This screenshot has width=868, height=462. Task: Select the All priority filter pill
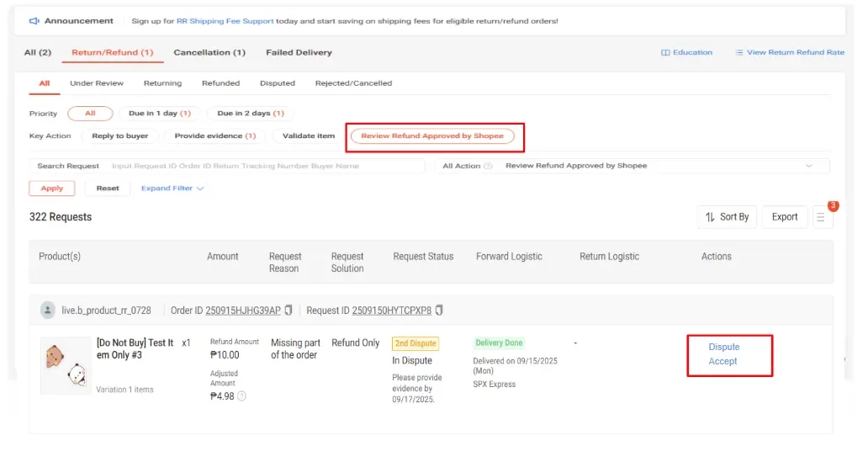[90, 114]
